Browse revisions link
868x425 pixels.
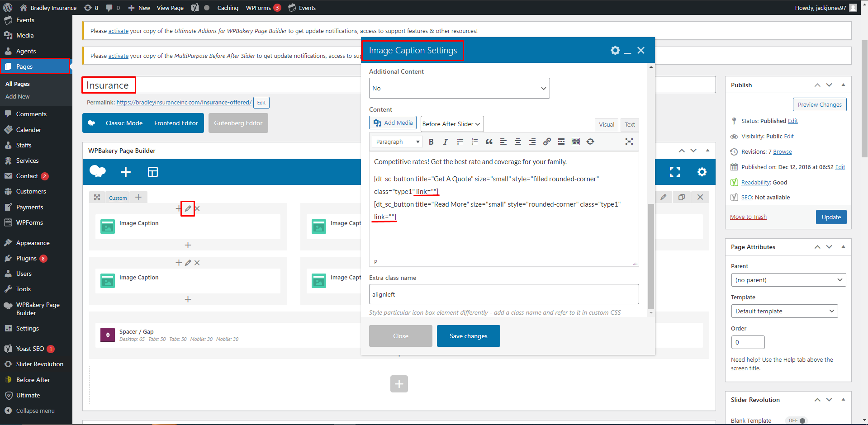click(783, 152)
